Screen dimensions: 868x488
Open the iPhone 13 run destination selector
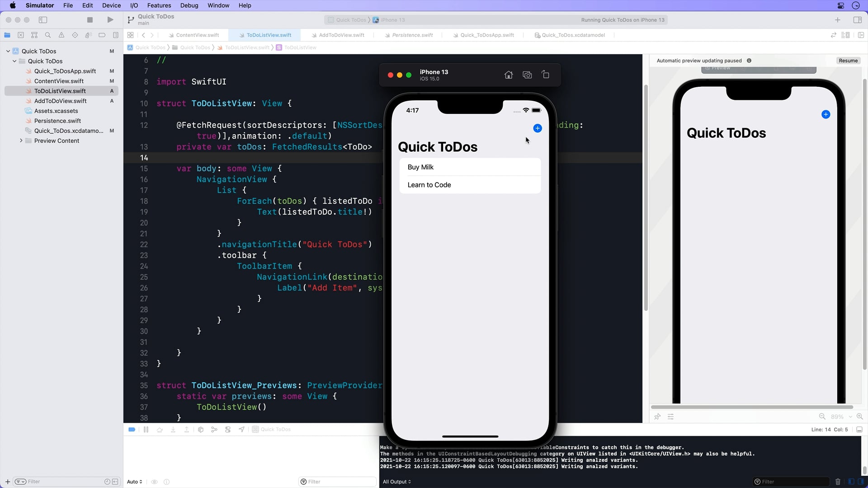(x=389, y=20)
